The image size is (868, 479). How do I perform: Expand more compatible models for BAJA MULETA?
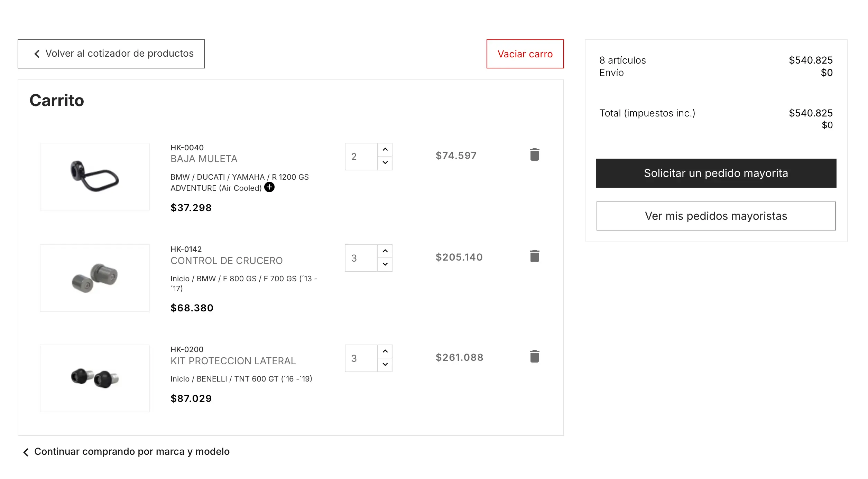coord(269,187)
